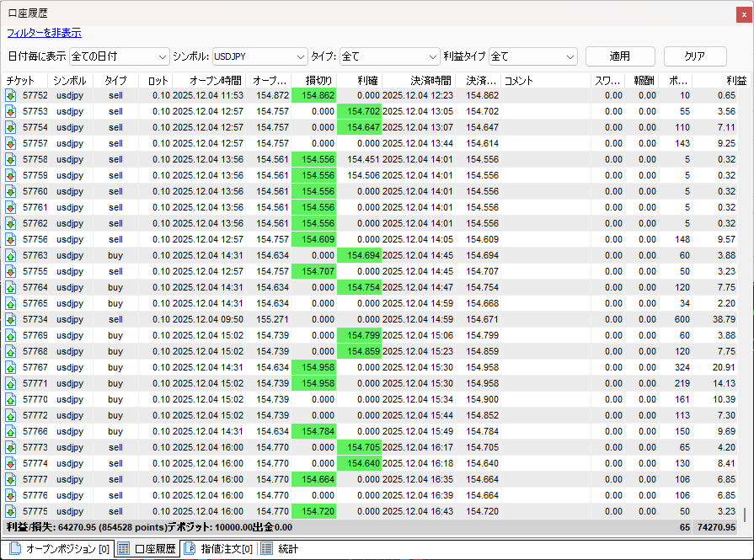Click the row icon for ticket 57765

(x=11, y=304)
